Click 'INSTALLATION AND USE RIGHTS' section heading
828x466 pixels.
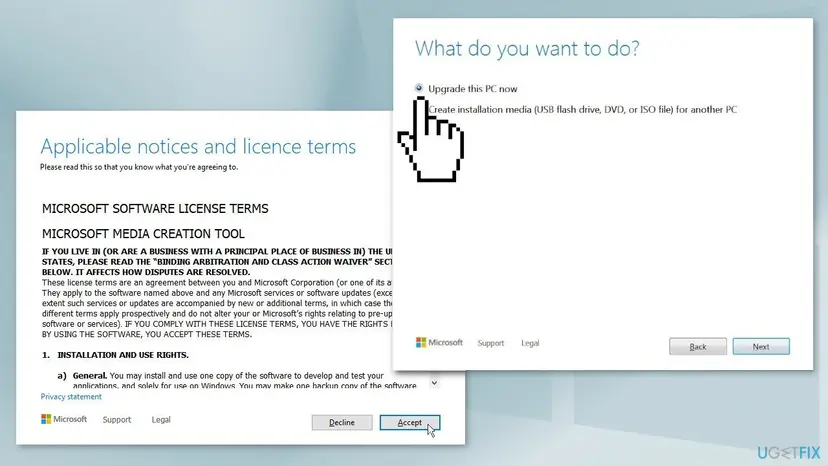[x=123, y=355]
